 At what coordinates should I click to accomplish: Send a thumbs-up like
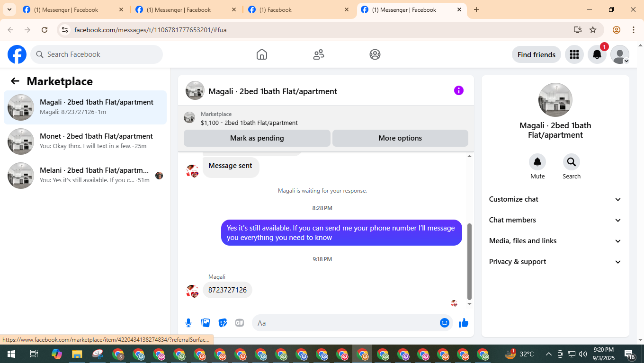[464, 323]
